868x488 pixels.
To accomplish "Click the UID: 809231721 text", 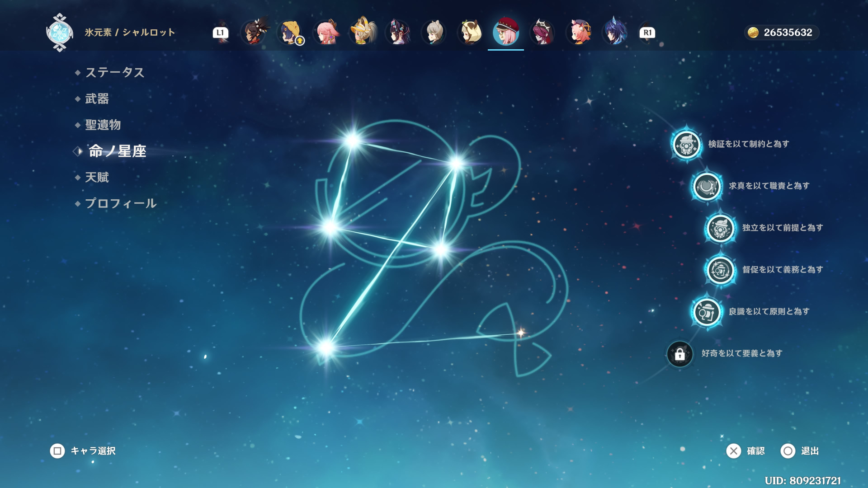I will [x=803, y=480].
